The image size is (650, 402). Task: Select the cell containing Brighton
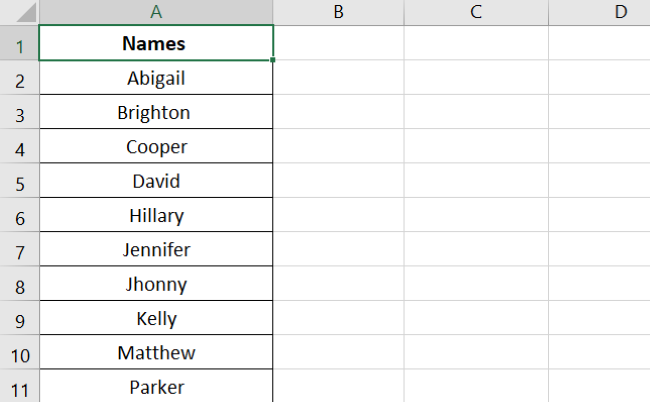point(155,113)
